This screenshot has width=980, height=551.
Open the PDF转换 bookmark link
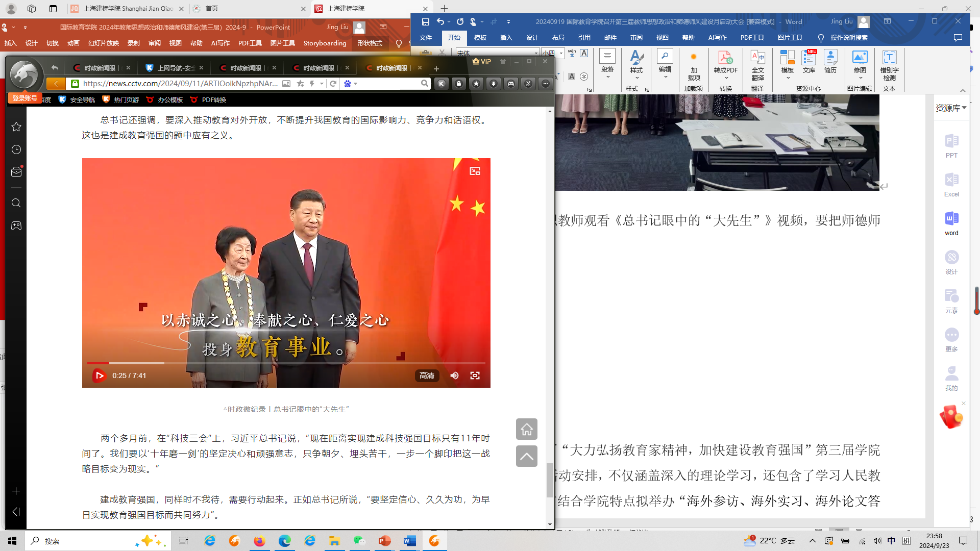[213, 100]
